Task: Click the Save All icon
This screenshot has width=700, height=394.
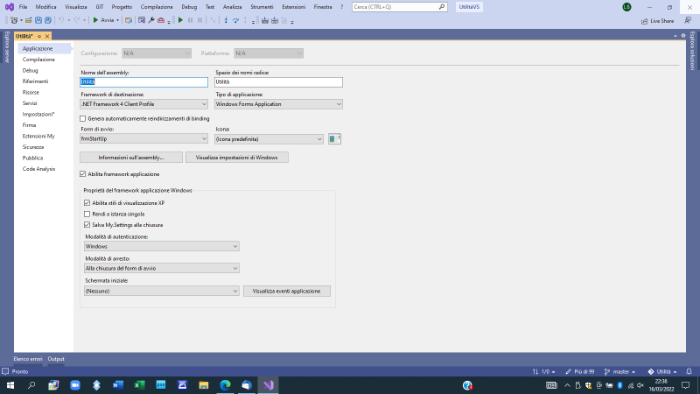Action: tap(48, 20)
